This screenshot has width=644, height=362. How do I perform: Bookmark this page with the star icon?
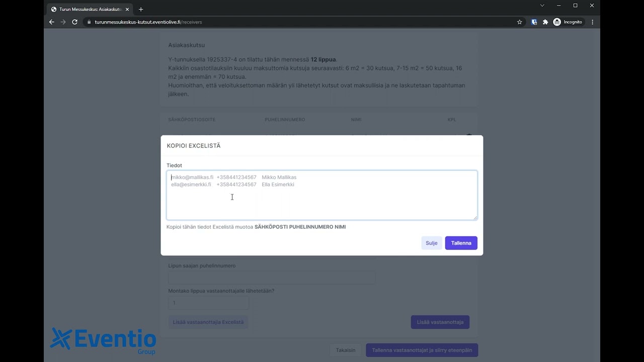520,22
